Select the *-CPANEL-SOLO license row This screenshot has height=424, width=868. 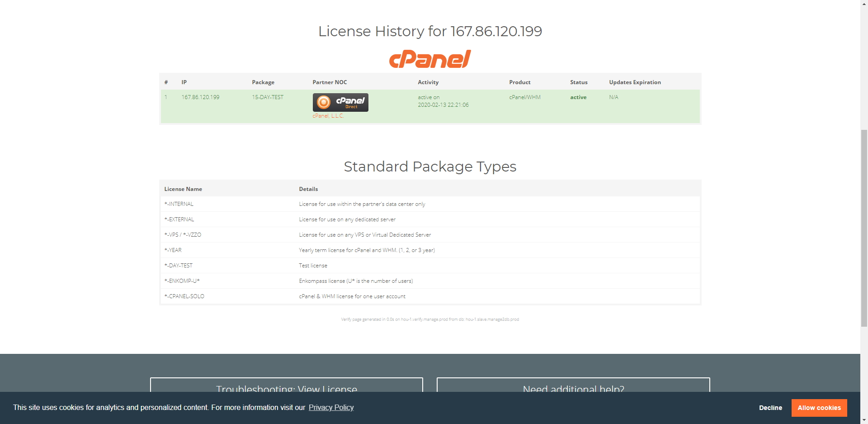tap(184, 296)
